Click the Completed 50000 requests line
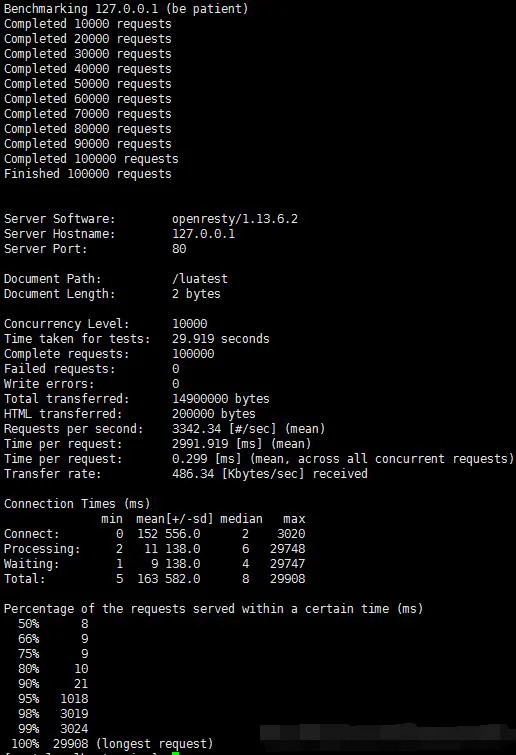Screen dimensions: 516x755 tap(88, 84)
